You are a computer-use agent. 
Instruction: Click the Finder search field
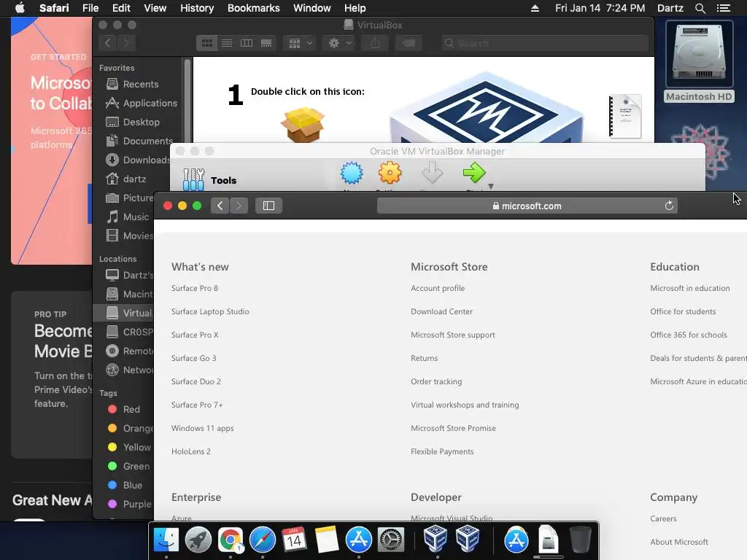pos(544,43)
